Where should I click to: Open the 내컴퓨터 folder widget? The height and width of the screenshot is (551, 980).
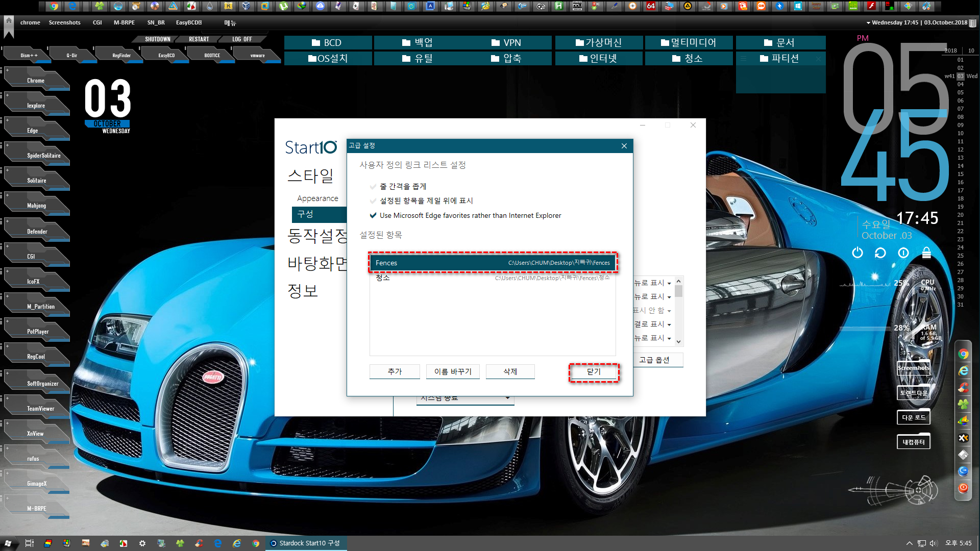pos(914,442)
